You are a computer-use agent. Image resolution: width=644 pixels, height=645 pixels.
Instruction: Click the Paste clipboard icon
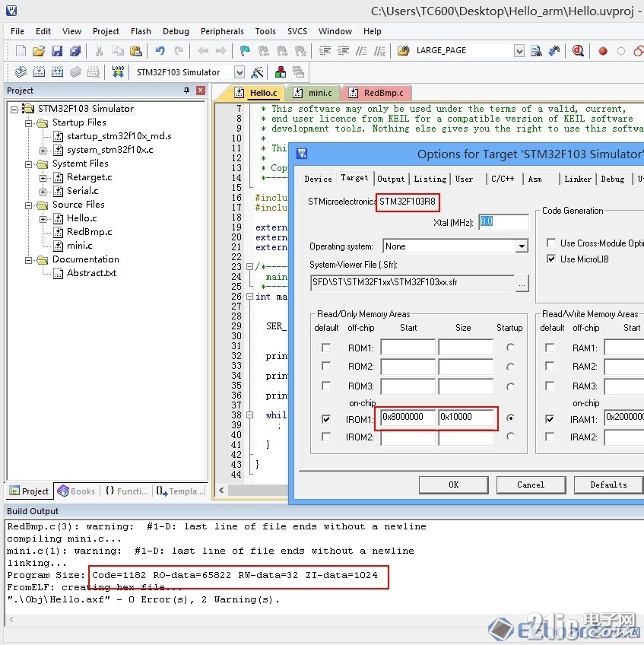135,51
